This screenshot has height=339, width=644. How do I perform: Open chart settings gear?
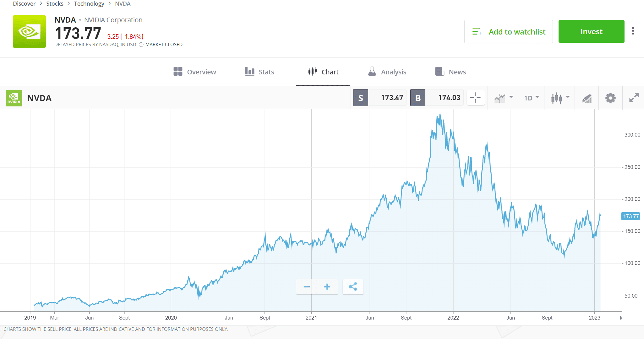pos(610,98)
